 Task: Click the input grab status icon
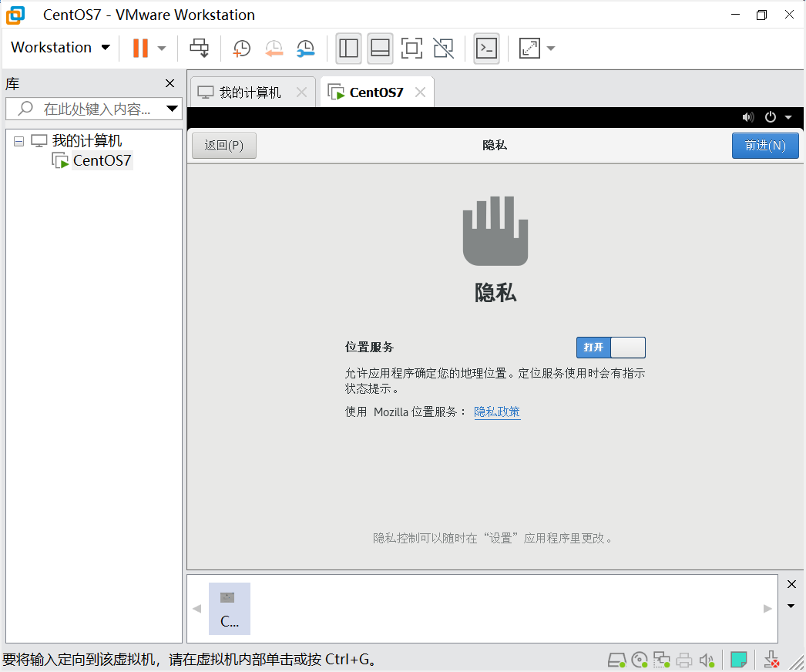click(x=771, y=659)
